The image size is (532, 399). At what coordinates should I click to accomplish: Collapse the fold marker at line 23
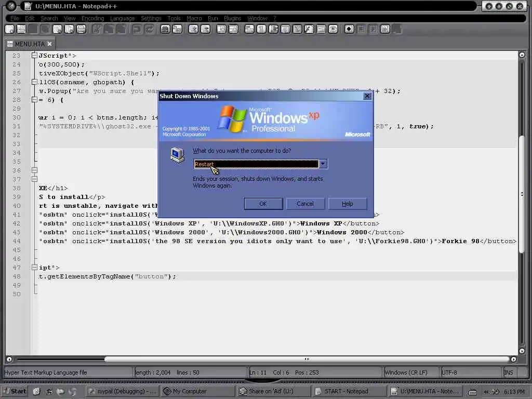[x=34, y=55]
